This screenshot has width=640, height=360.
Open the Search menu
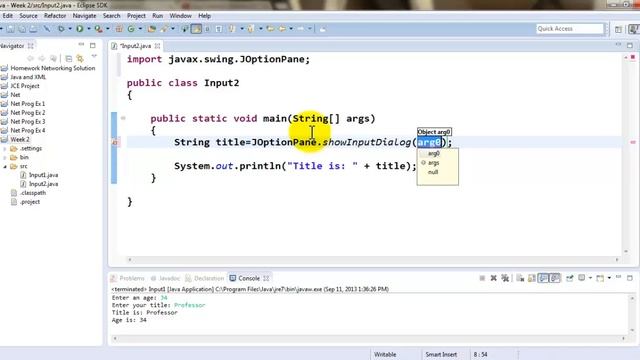[111, 16]
